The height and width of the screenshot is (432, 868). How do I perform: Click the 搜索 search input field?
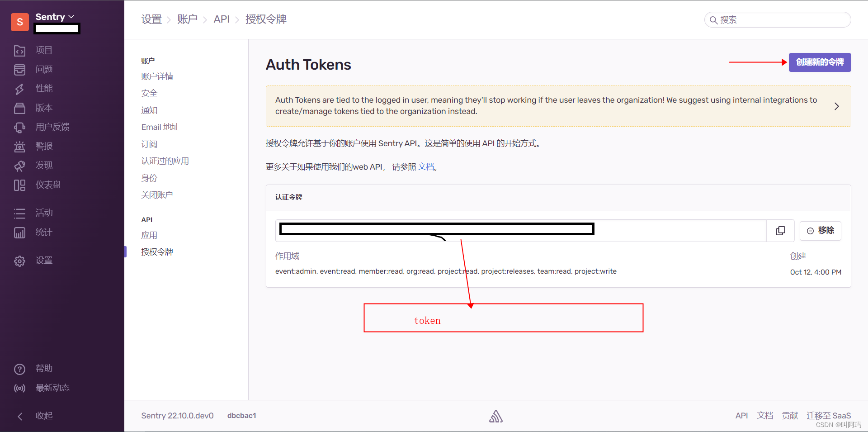click(777, 20)
